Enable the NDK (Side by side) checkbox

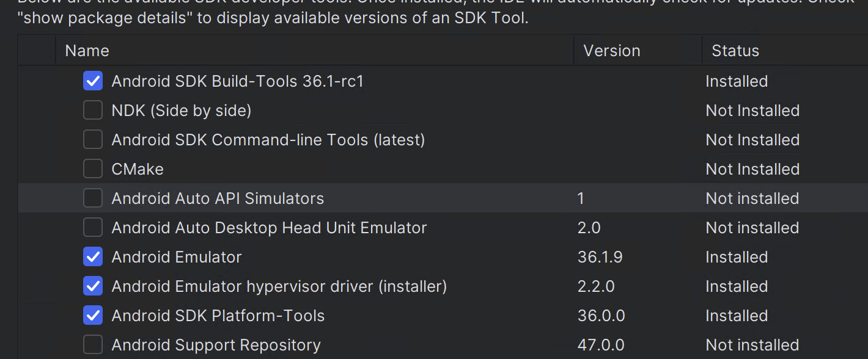click(93, 111)
